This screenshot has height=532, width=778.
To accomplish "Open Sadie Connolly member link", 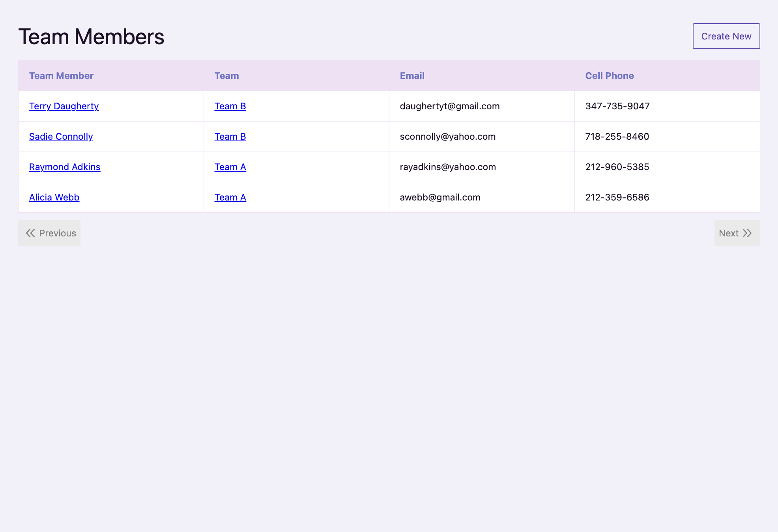I will point(61,137).
